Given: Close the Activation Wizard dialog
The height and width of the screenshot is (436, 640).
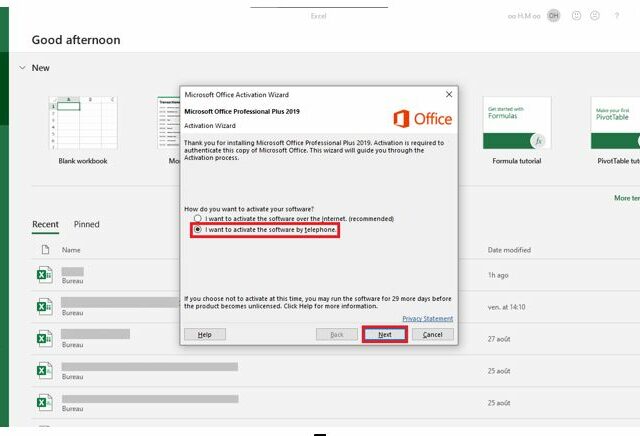Looking at the screenshot, I should (448, 93).
